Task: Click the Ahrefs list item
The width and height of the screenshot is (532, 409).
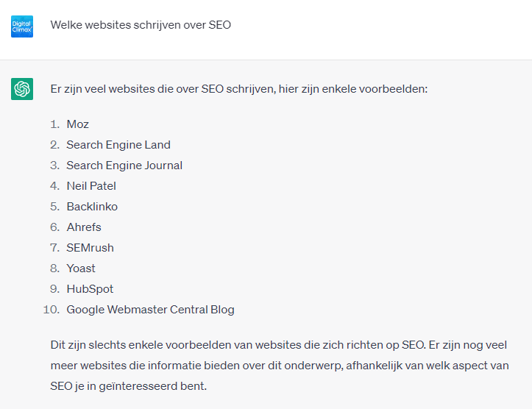Action: coord(84,227)
